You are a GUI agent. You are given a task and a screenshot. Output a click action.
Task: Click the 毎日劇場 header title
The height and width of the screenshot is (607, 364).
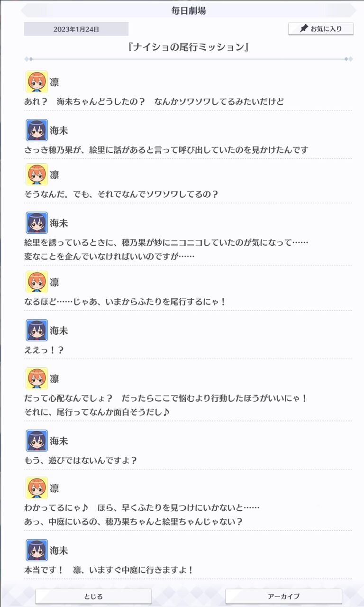[189, 10]
